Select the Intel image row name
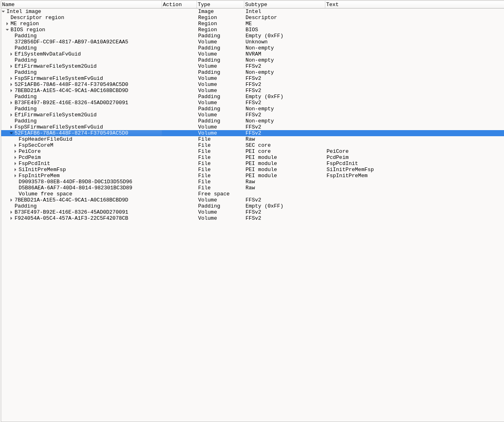 [23, 11]
